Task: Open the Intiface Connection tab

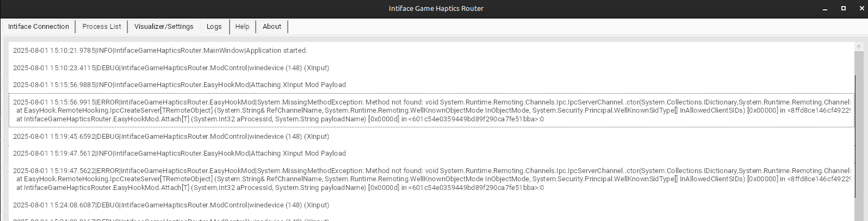Action: 39,27
